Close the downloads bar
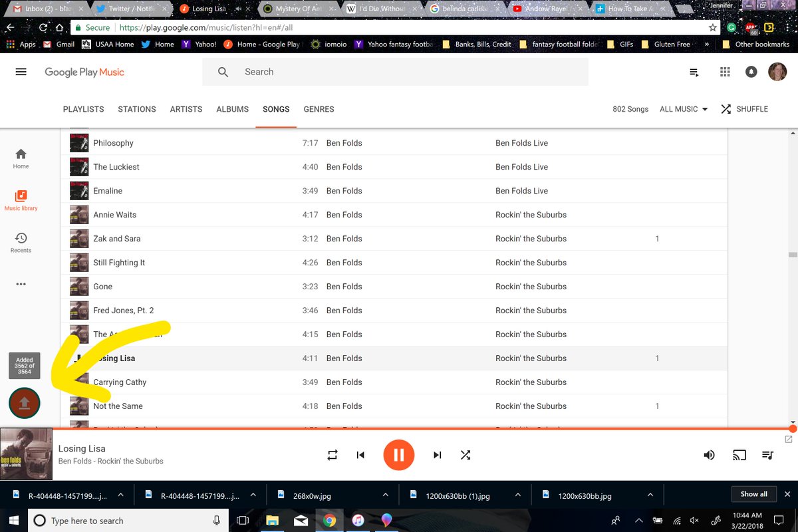798x532 pixels. 788,494
